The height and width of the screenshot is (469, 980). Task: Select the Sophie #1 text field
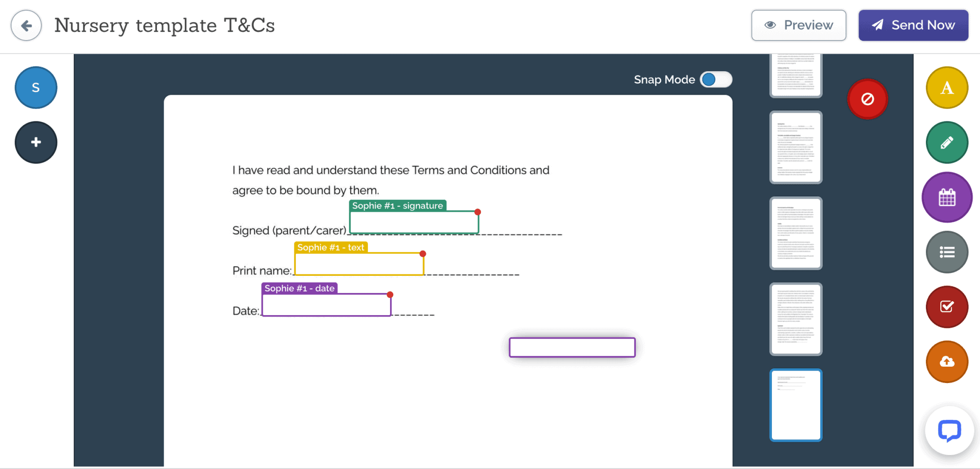click(359, 264)
